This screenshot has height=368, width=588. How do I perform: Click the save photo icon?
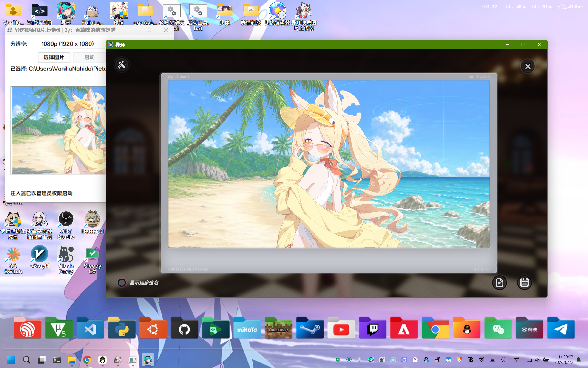pos(524,283)
